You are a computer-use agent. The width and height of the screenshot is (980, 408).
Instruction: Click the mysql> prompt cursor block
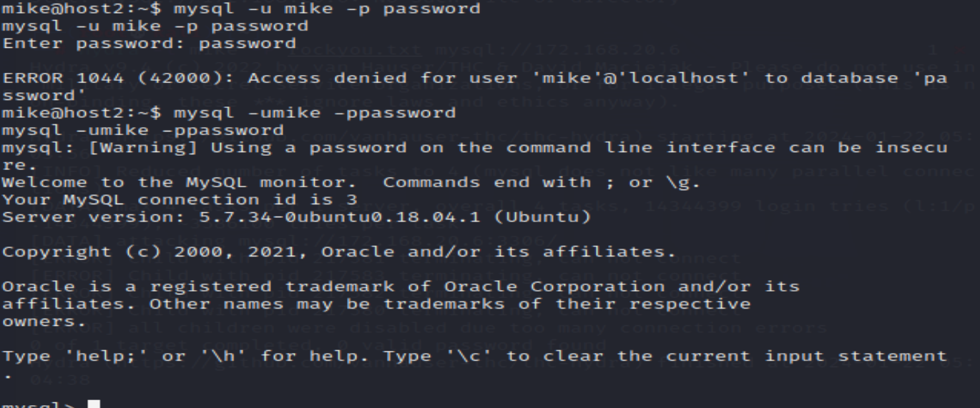(x=94, y=404)
